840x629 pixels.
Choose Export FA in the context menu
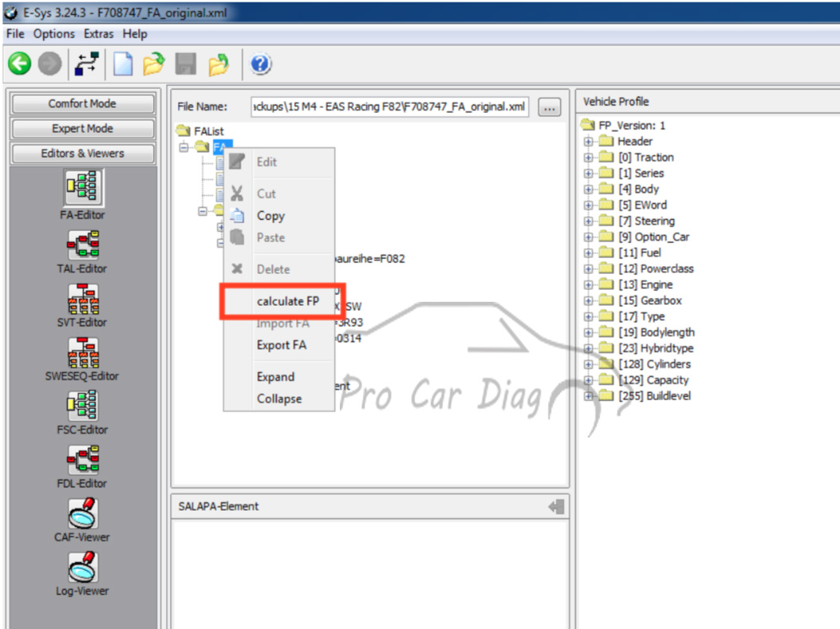[279, 345]
